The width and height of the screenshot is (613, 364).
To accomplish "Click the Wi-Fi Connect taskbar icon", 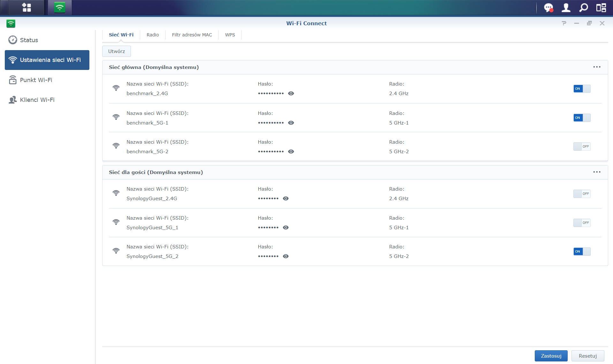I will pyautogui.click(x=60, y=7).
